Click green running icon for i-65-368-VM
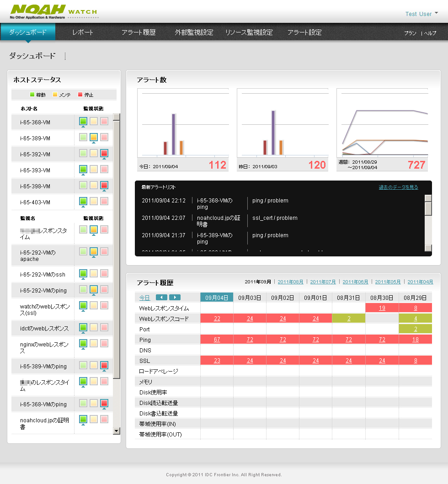The width and height of the screenshot is (448, 484). tap(83, 121)
